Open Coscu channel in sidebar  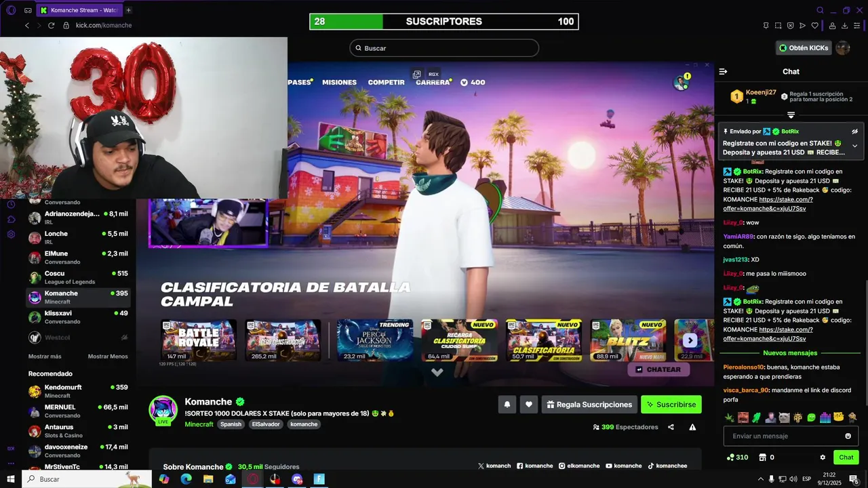(x=78, y=277)
